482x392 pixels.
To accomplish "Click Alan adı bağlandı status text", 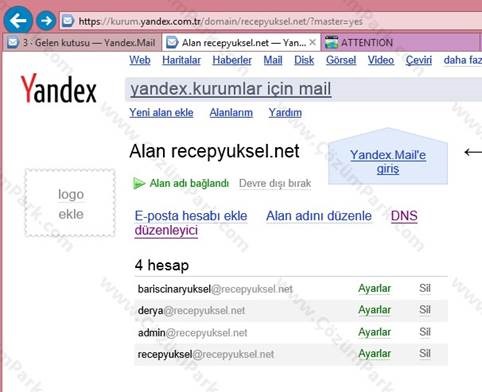I will (189, 183).
